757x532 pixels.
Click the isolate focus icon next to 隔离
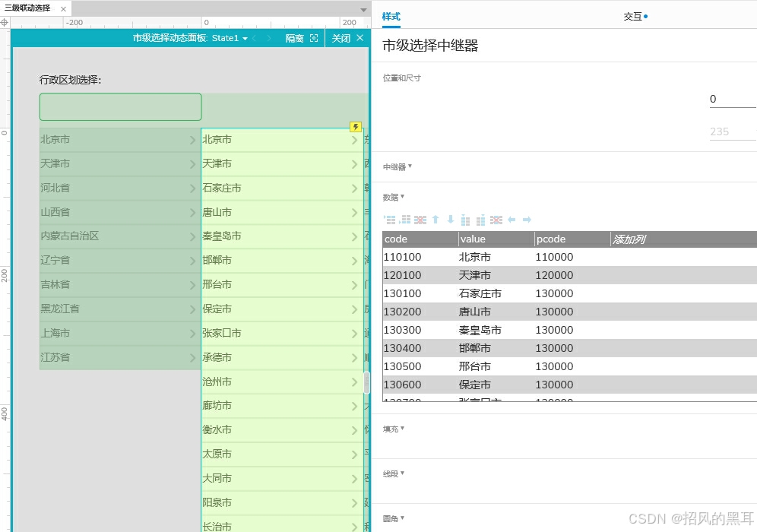[x=314, y=38]
